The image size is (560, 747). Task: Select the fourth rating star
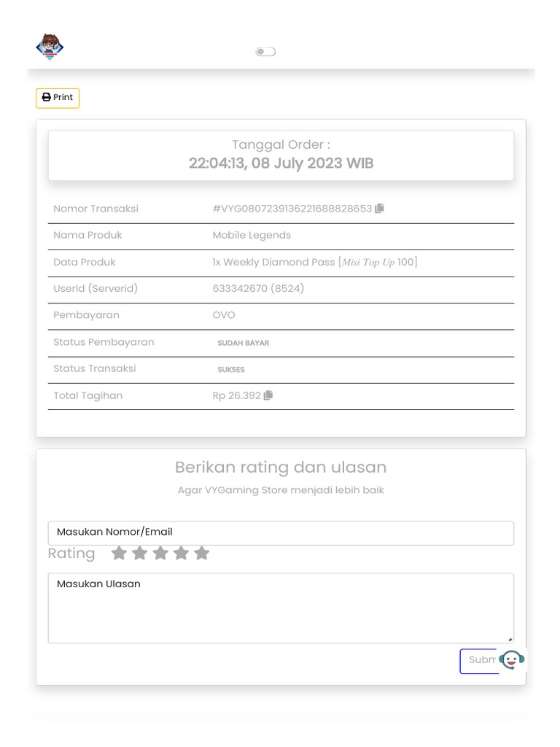(181, 554)
